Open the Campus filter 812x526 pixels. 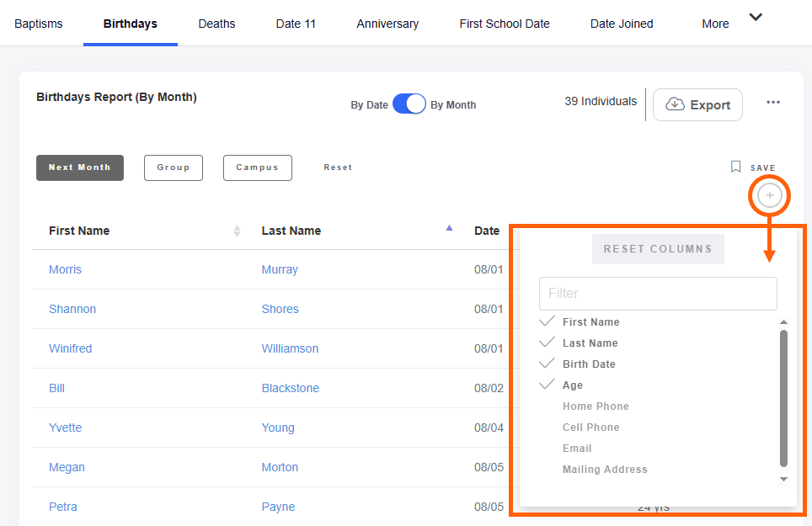coord(257,167)
